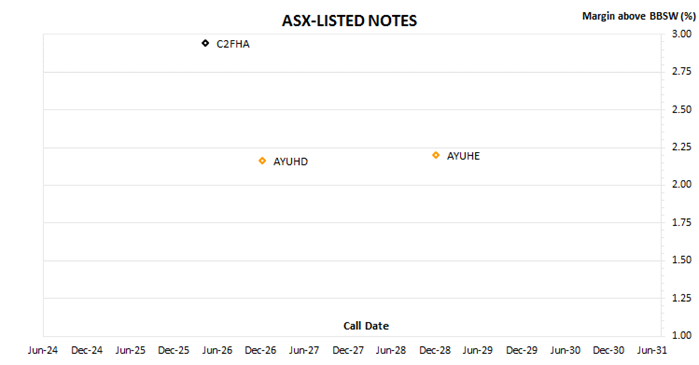Image resolution: width=699 pixels, height=365 pixels.
Task: Click the C2FHA data label
Action: click(233, 44)
